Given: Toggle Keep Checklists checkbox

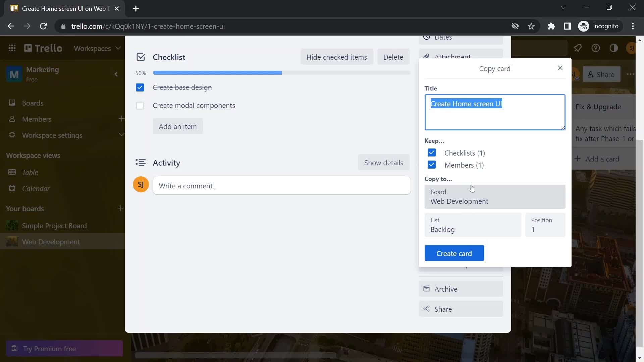Looking at the screenshot, I should pos(432,153).
